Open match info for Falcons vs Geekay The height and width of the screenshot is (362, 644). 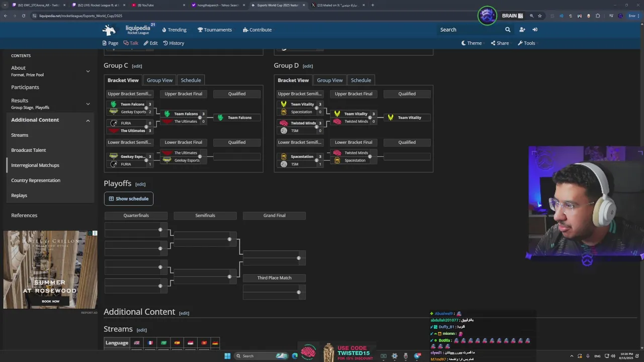(x=146, y=108)
